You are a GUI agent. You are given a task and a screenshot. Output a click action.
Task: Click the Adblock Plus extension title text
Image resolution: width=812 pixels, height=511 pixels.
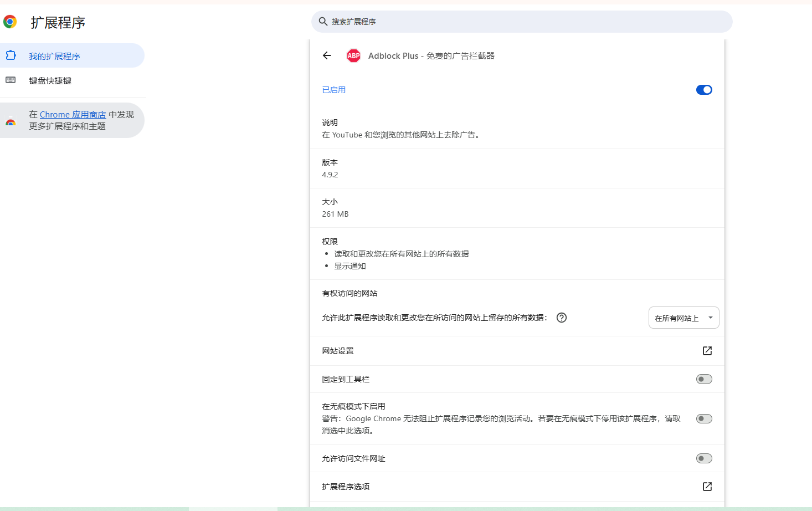pyautogui.click(x=431, y=55)
